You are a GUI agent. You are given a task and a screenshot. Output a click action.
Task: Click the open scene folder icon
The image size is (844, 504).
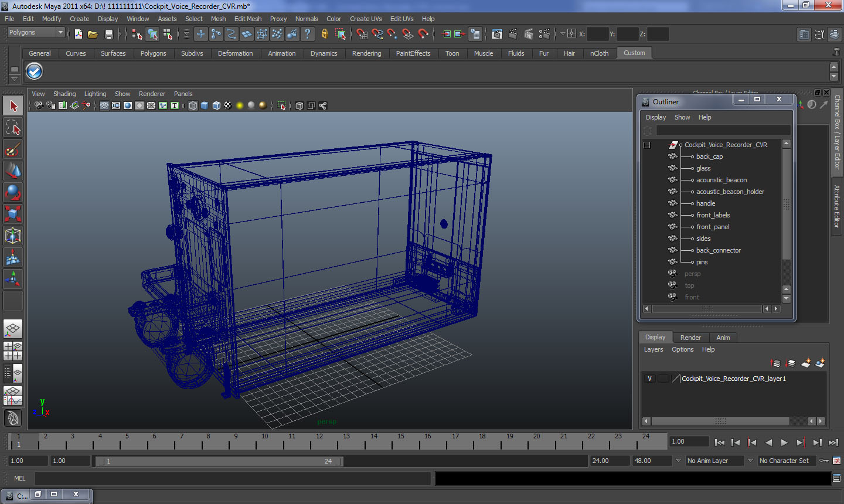tap(93, 34)
